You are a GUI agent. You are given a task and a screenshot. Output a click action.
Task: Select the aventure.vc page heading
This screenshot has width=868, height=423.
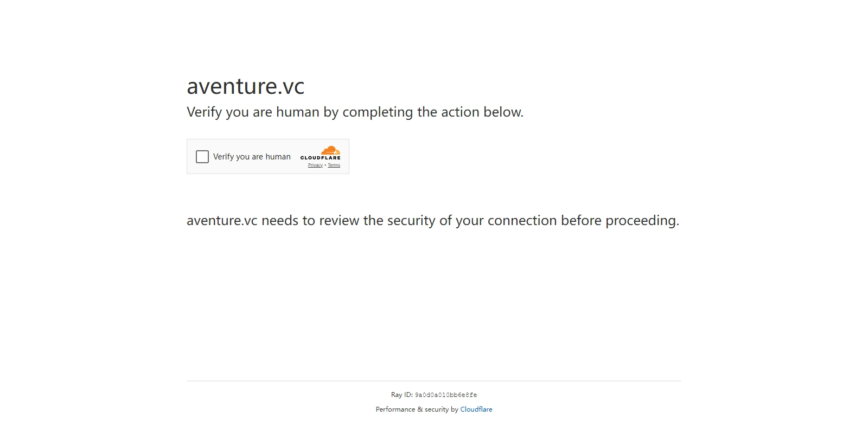(245, 86)
